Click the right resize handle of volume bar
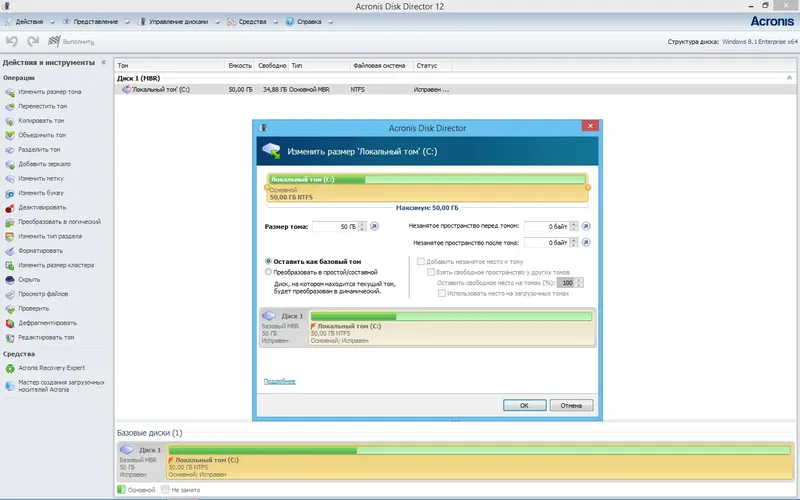The image size is (800, 500). 588,188
